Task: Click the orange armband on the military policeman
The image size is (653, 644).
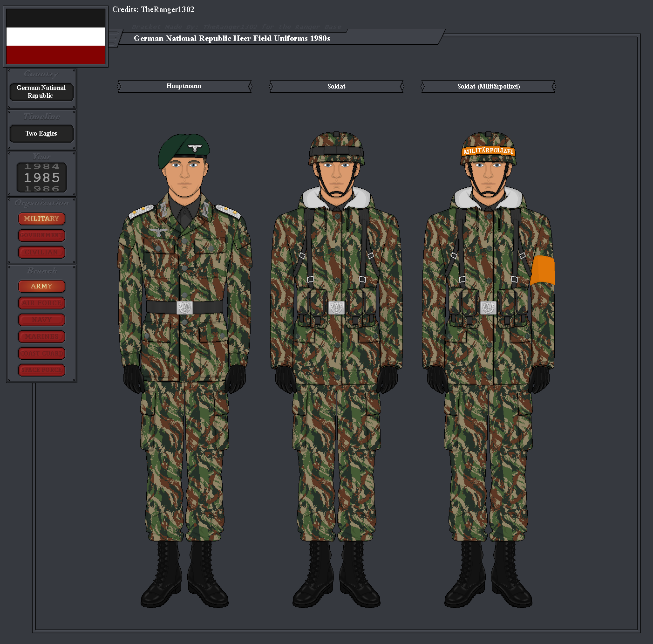Action: pos(543,270)
